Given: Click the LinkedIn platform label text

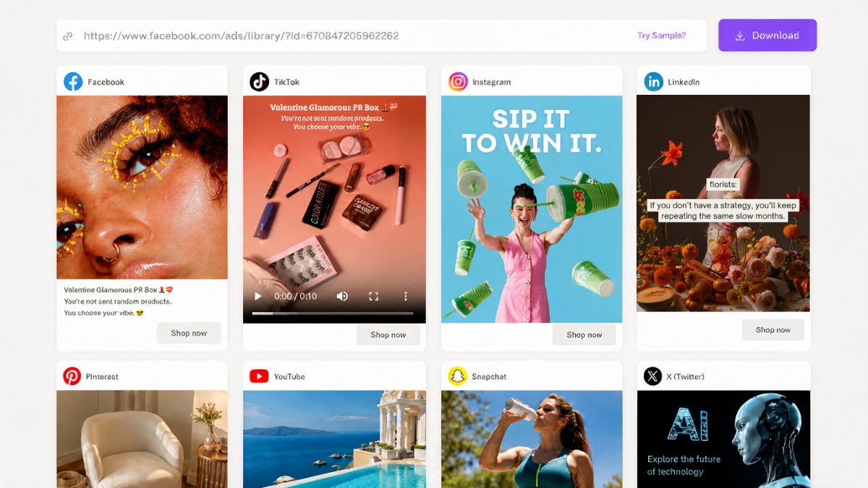Looking at the screenshot, I should (684, 82).
